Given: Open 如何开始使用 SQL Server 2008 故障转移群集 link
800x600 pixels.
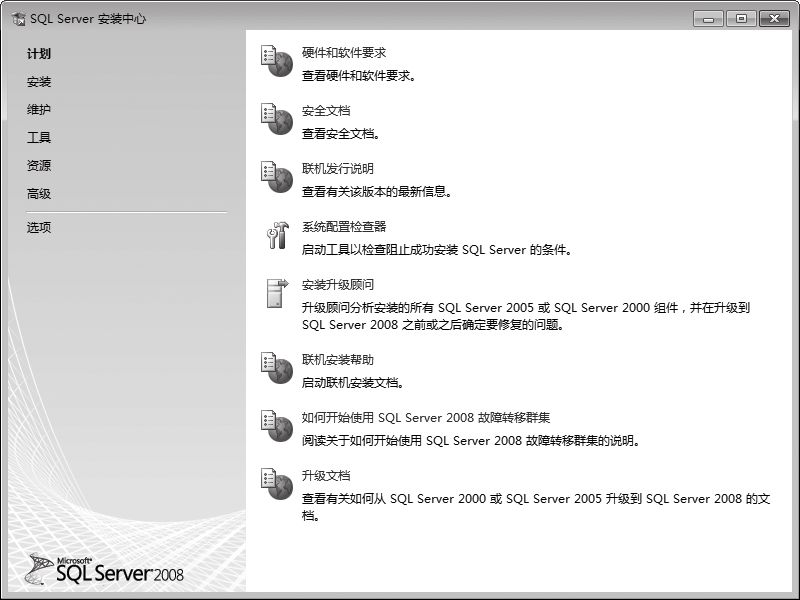Looking at the screenshot, I should [x=426, y=418].
